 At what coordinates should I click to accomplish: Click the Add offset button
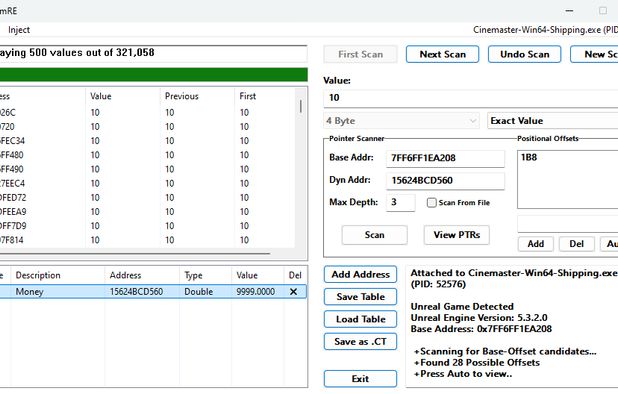coord(536,244)
